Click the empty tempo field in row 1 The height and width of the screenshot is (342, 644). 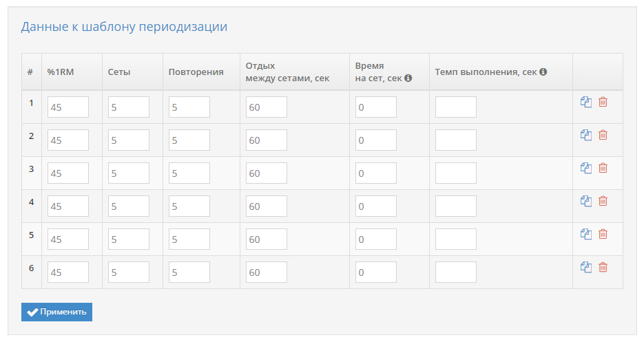pyautogui.click(x=456, y=107)
